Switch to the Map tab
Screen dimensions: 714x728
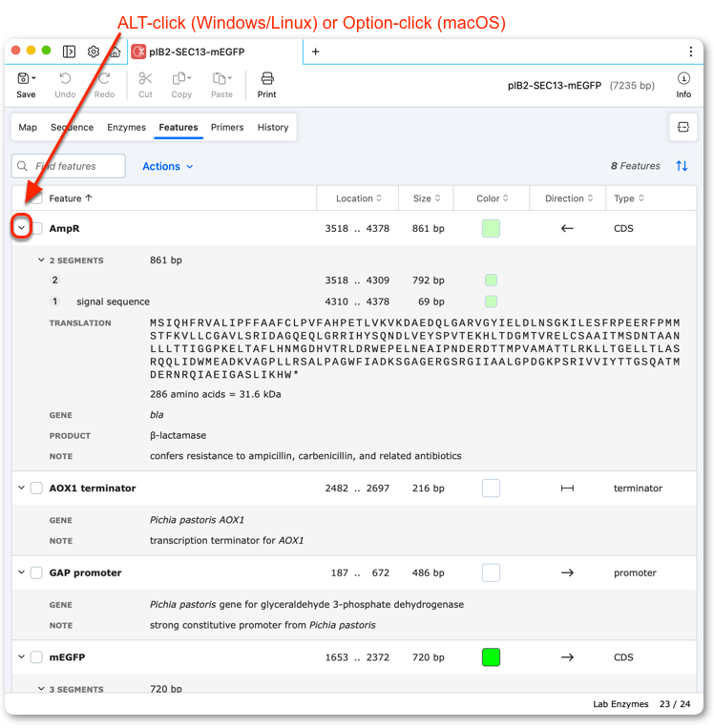(28, 127)
